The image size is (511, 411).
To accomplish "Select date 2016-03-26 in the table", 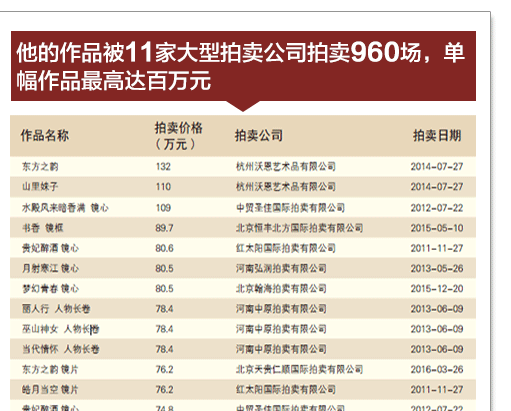I will (437, 369).
